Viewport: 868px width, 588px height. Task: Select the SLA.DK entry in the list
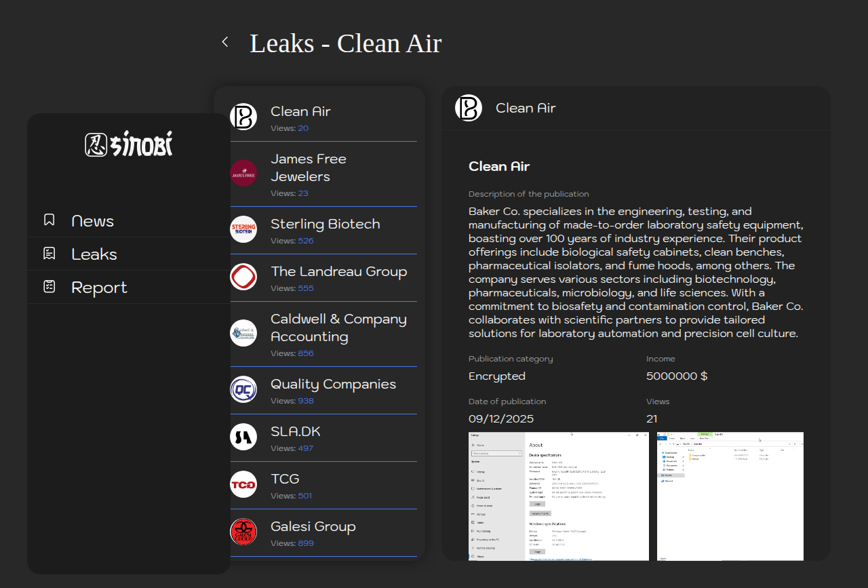(295, 432)
